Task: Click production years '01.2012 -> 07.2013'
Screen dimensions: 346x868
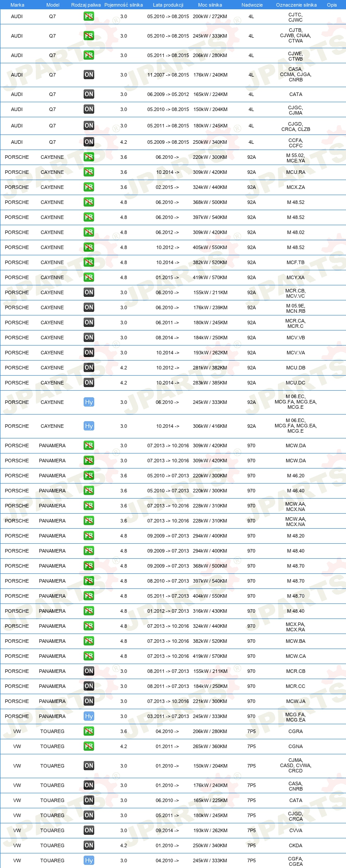Action: tap(168, 611)
